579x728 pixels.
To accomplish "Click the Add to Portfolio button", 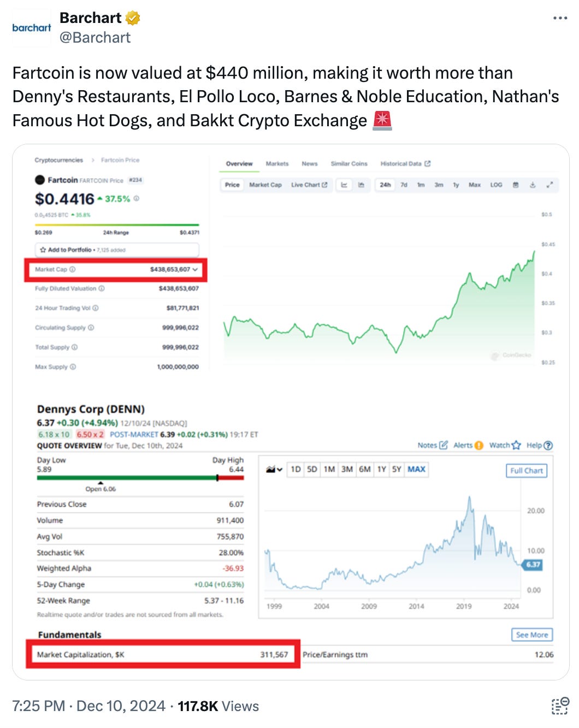I will pos(117,250).
